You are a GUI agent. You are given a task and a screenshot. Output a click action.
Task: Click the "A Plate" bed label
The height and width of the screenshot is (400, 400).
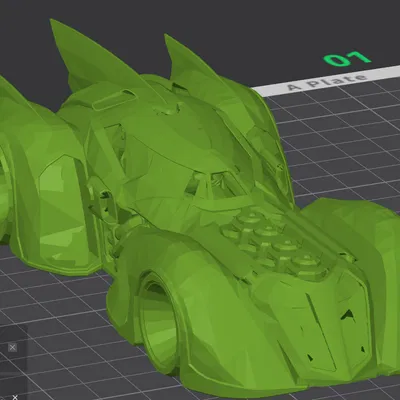pos(326,83)
